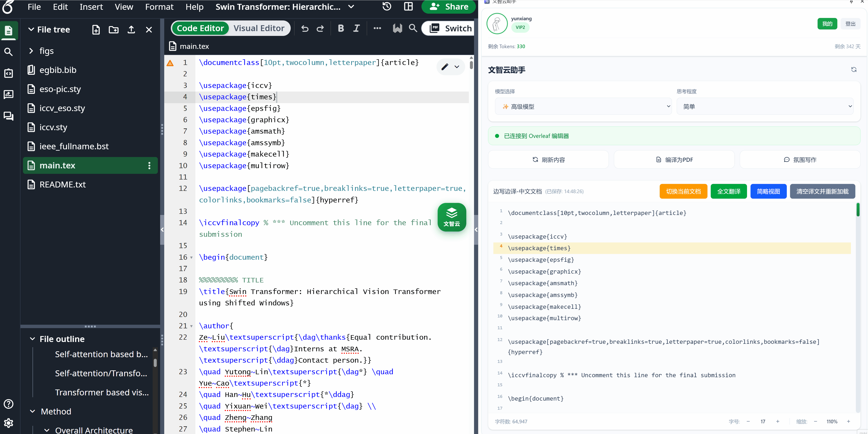
Task: Click the 全文翻译 green button
Action: pyautogui.click(x=729, y=191)
